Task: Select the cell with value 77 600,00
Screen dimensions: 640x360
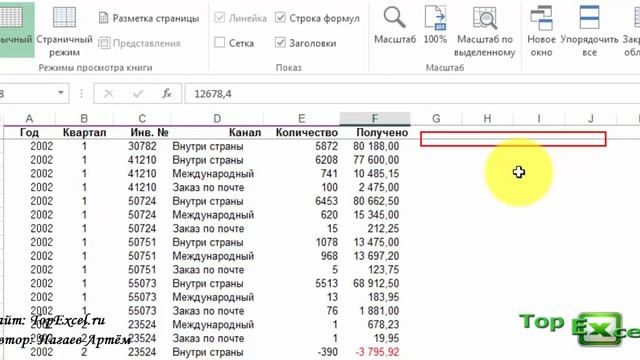Action: (x=375, y=160)
